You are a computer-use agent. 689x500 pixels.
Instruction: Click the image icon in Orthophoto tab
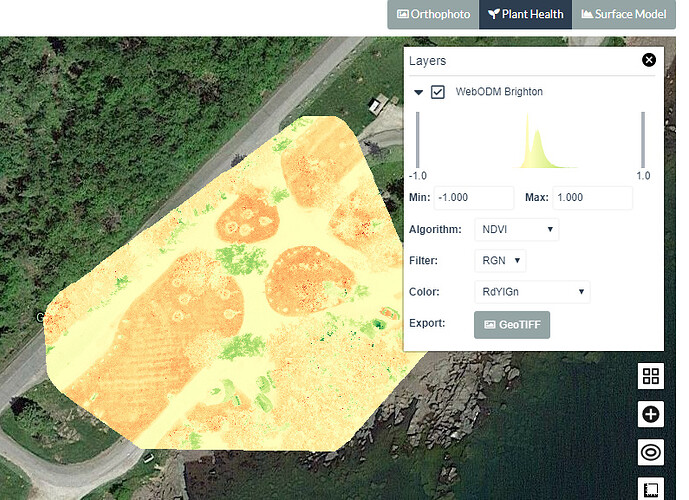403,14
